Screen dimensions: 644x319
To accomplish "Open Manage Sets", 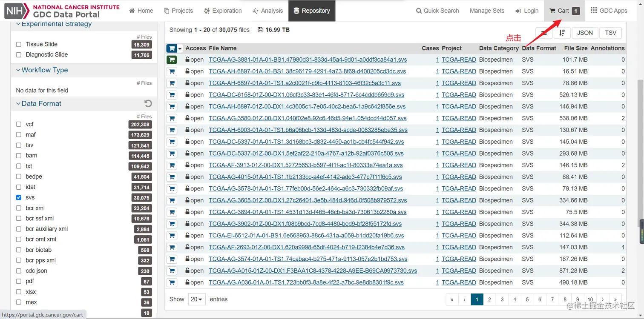I will click(487, 11).
